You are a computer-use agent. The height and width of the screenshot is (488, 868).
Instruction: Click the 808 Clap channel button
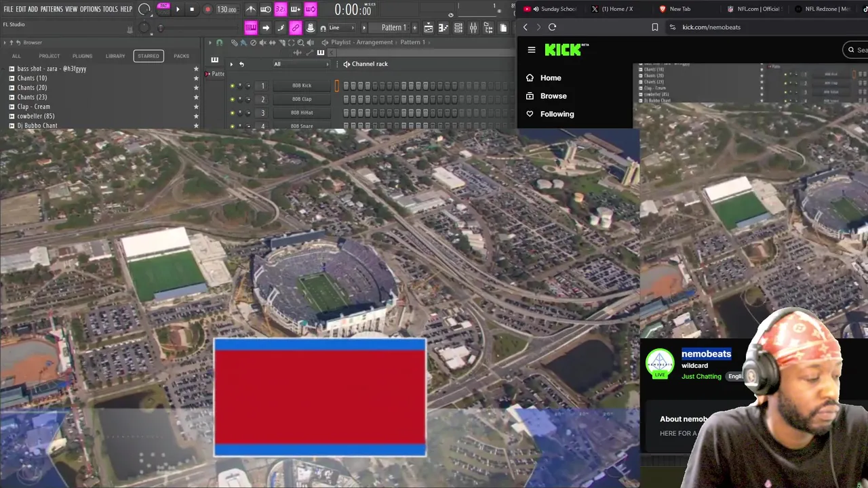coord(302,99)
